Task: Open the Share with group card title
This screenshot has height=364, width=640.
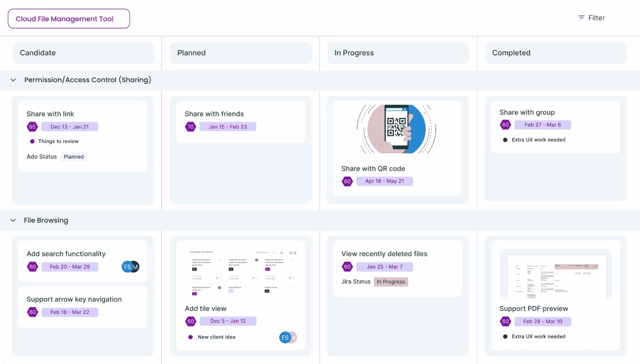Action: (x=527, y=112)
